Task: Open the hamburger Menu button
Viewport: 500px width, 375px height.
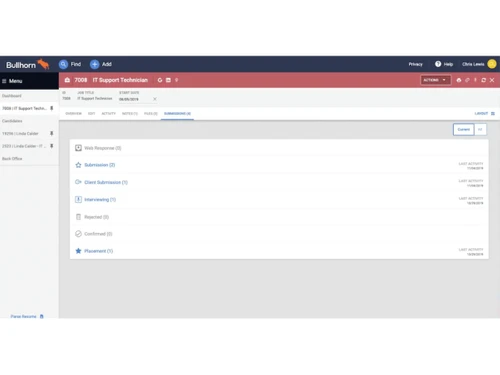Action: click(x=12, y=81)
